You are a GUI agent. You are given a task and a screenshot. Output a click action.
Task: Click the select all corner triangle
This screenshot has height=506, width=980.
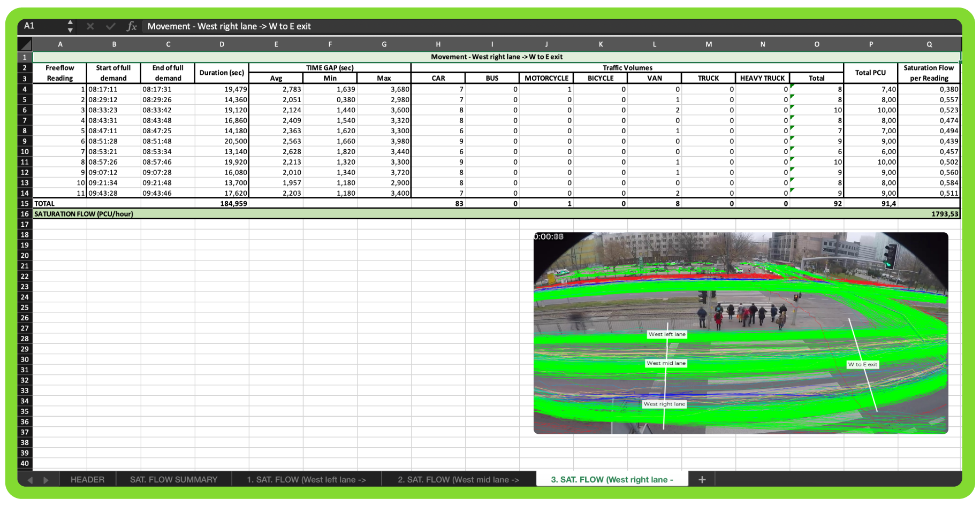[25, 44]
